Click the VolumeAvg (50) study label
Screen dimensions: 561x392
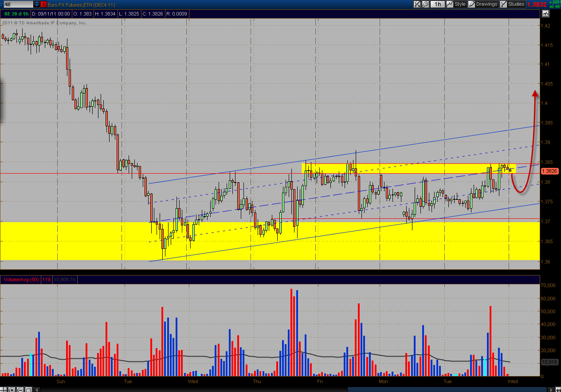click(21, 279)
